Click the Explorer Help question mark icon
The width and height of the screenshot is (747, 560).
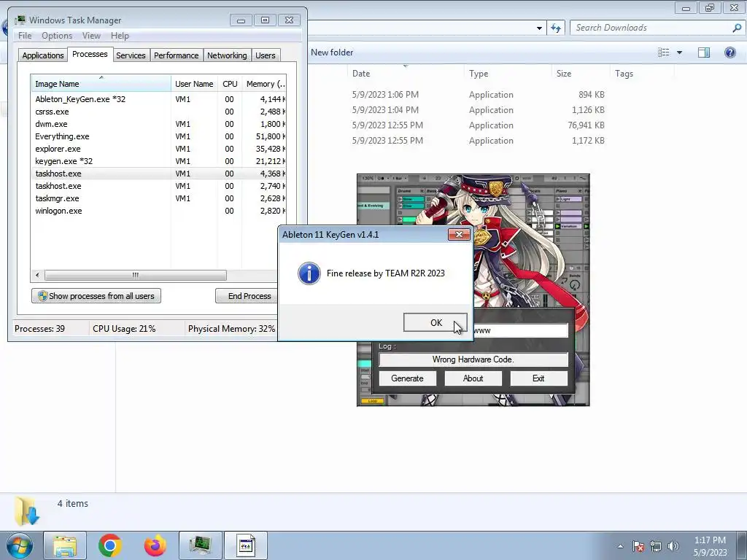click(729, 52)
